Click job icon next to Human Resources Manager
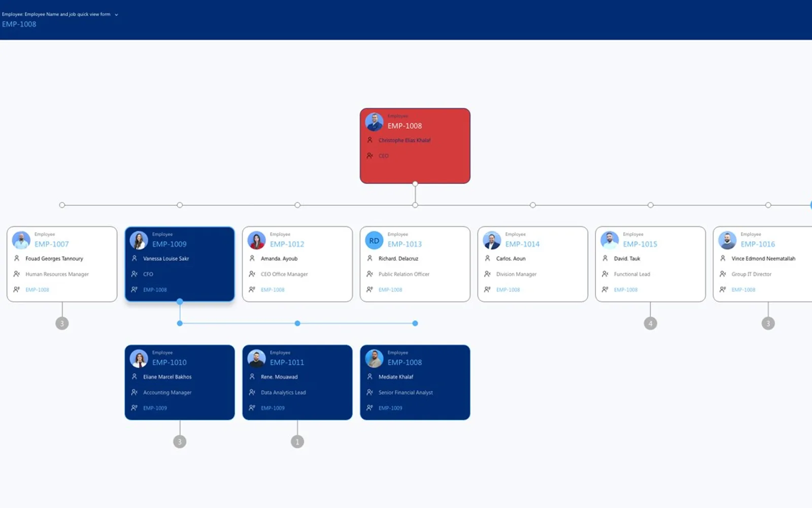The width and height of the screenshot is (812, 508). (17, 274)
